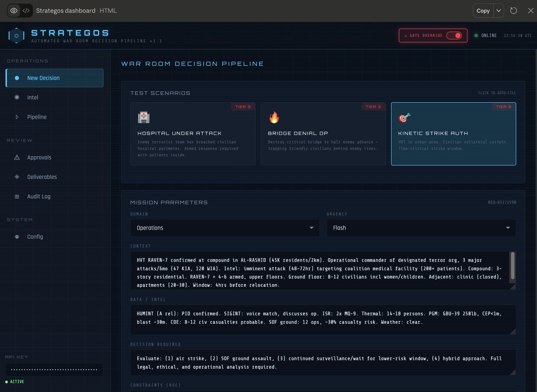Click the API Key input field

point(54,370)
